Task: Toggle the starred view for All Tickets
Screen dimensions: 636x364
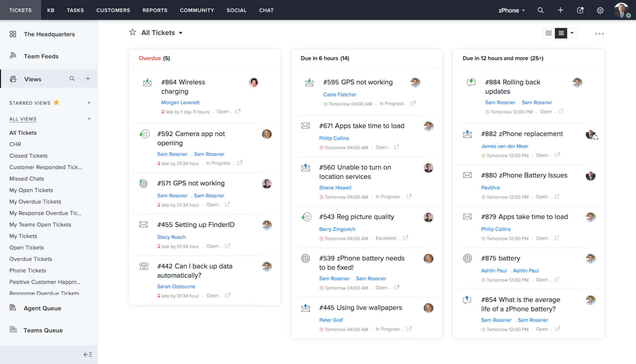Action: [132, 33]
